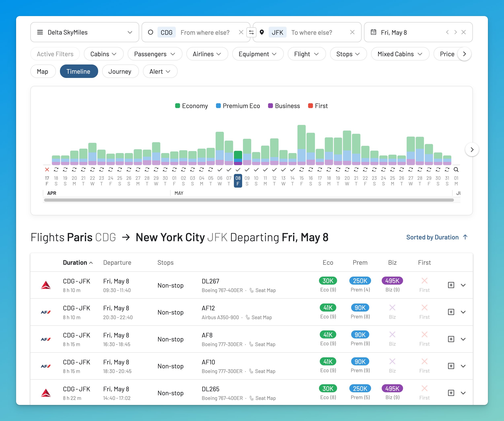Image resolution: width=504 pixels, height=421 pixels.
Task: Click the location pin in the destination field
Action: 262,32
